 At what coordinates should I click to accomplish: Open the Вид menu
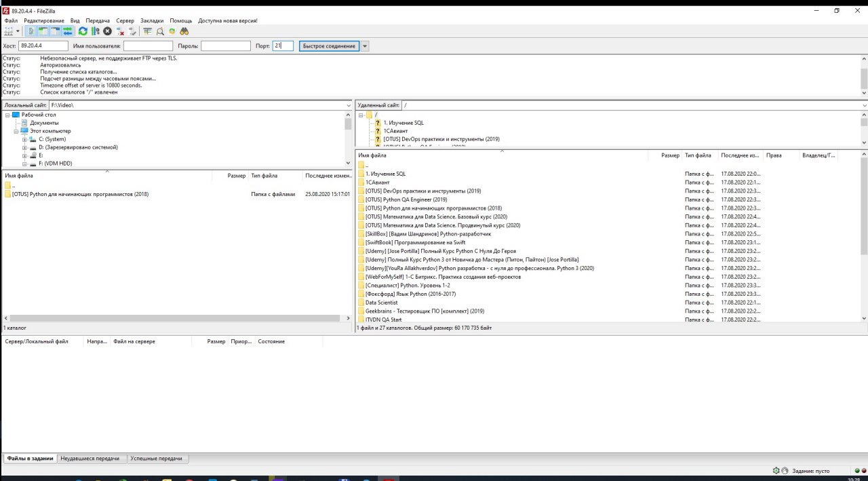[75, 21]
